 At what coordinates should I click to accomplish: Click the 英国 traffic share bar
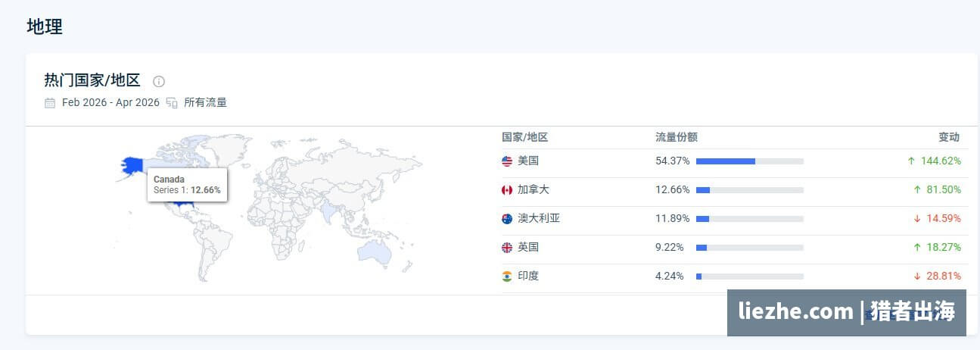click(x=750, y=248)
